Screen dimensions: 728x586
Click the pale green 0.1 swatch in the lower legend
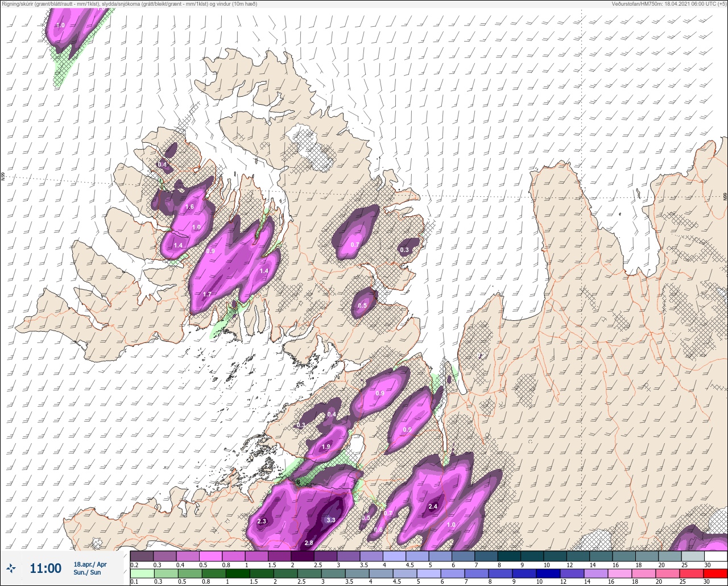142,573
